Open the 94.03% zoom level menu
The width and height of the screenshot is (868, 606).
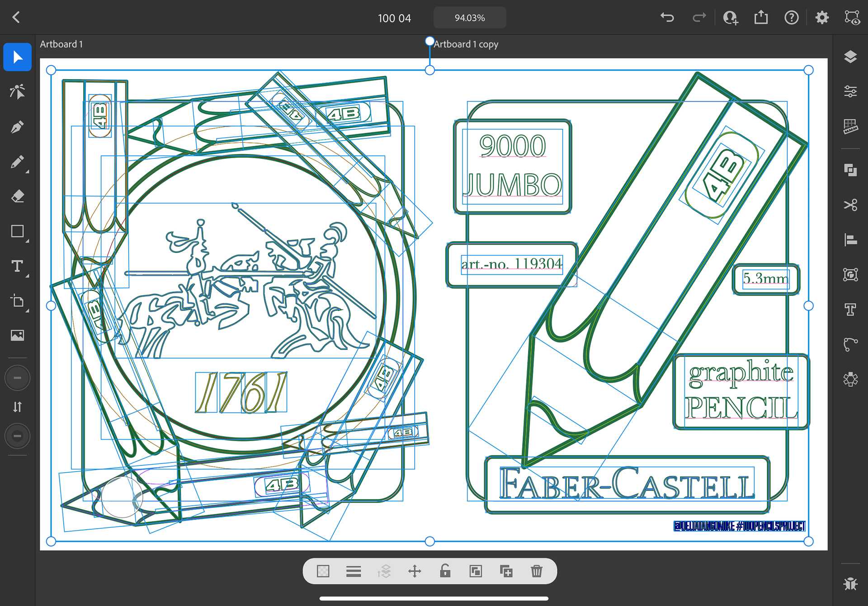tap(470, 18)
